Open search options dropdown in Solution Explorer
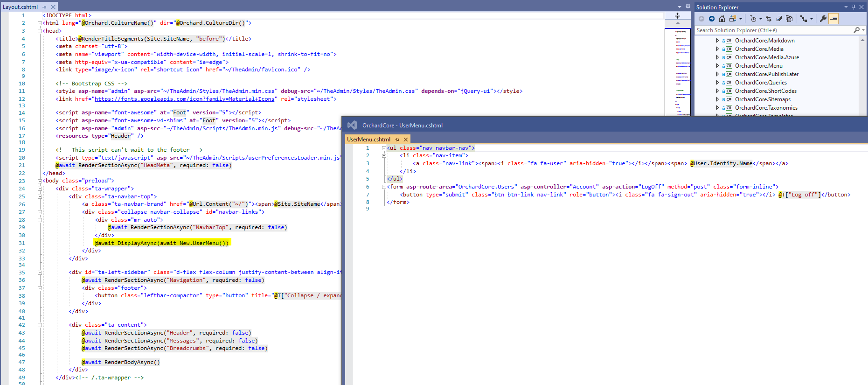The height and width of the screenshot is (385, 868). click(864, 30)
